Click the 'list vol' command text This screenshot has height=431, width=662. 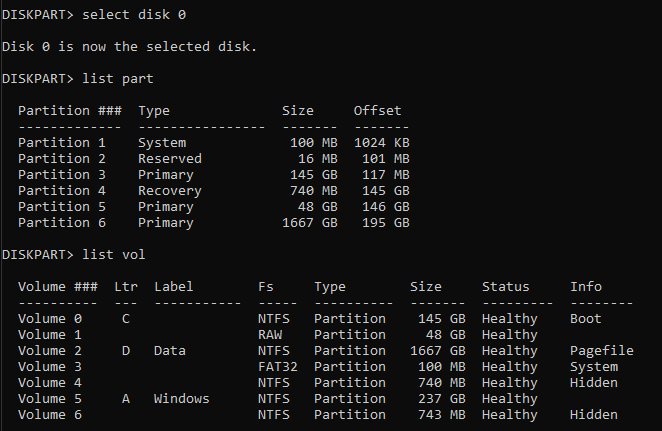pyautogui.click(x=114, y=254)
